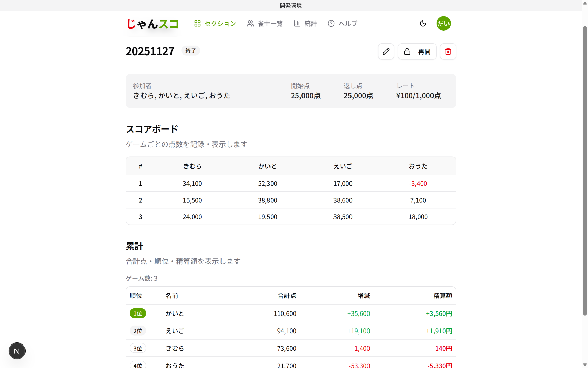The image size is (588, 368).
Task: Open the セクション menu item
Action: tap(219, 23)
